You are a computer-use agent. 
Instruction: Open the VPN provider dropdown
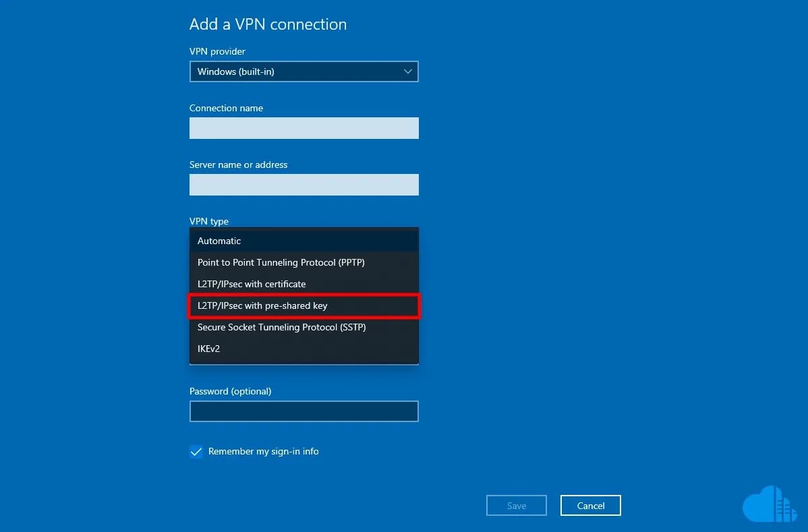[x=304, y=71]
